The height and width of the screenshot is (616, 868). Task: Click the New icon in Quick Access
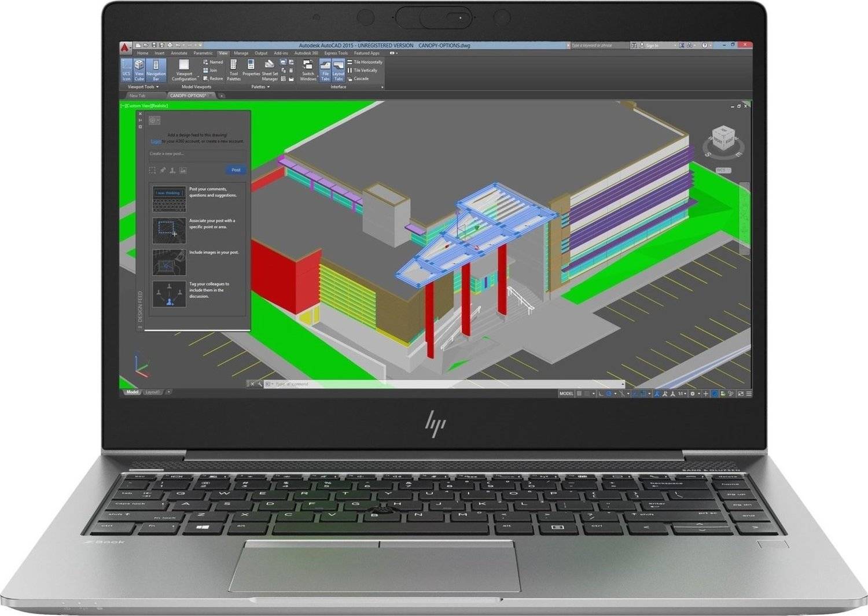139,45
